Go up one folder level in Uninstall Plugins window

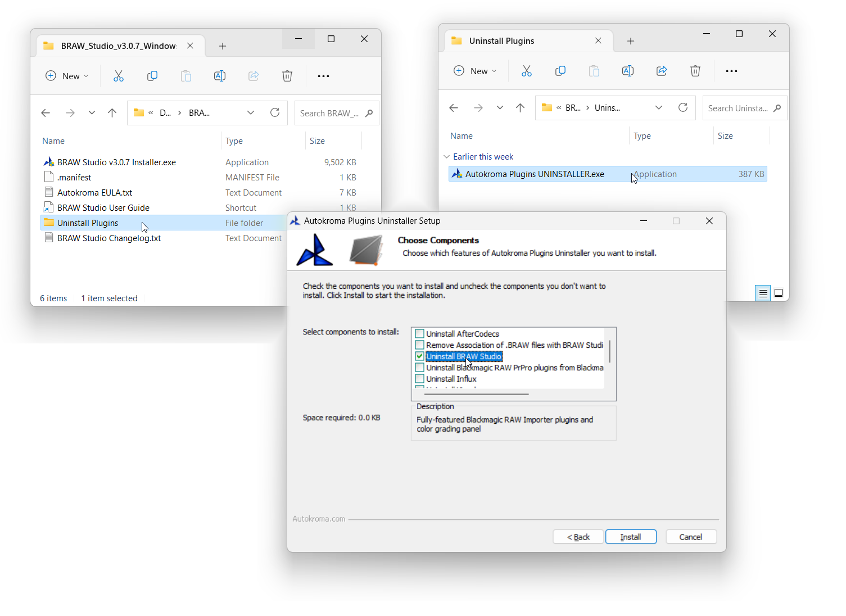pyautogui.click(x=520, y=108)
